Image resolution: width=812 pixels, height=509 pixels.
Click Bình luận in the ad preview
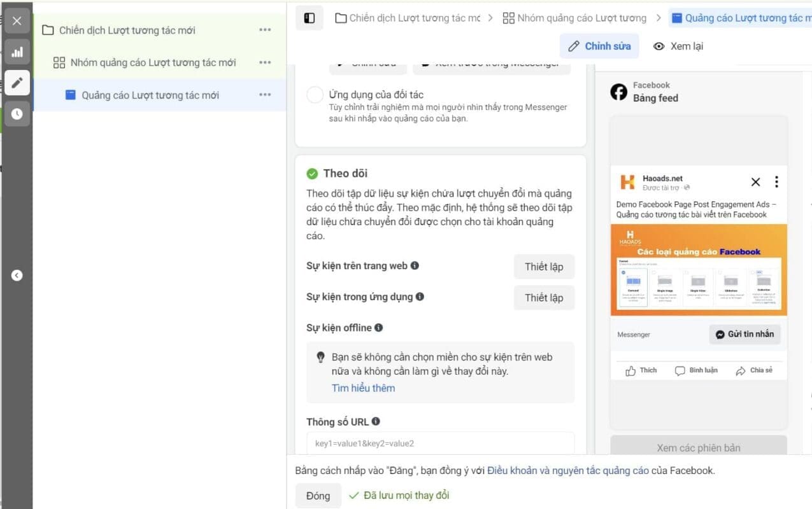696,370
